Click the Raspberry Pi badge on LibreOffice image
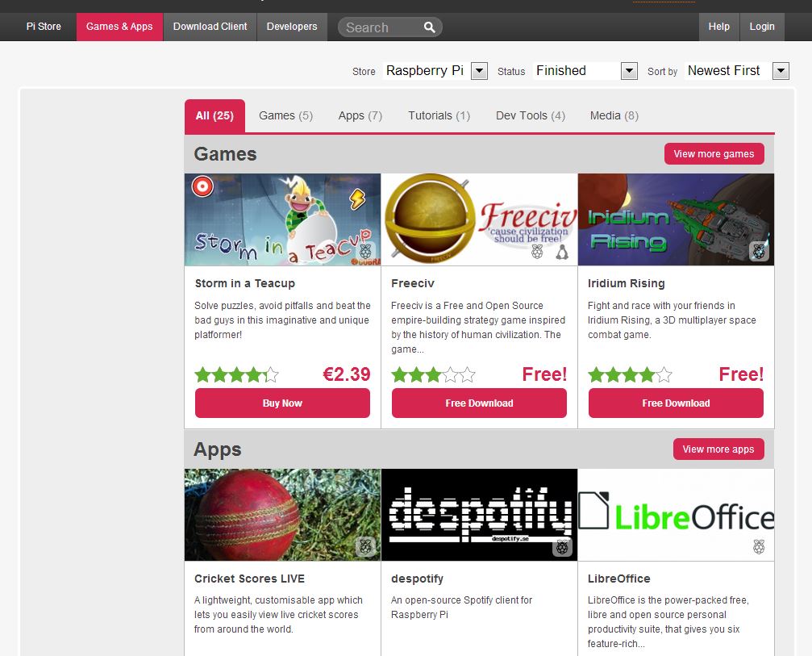The width and height of the screenshot is (812, 656). (759, 547)
